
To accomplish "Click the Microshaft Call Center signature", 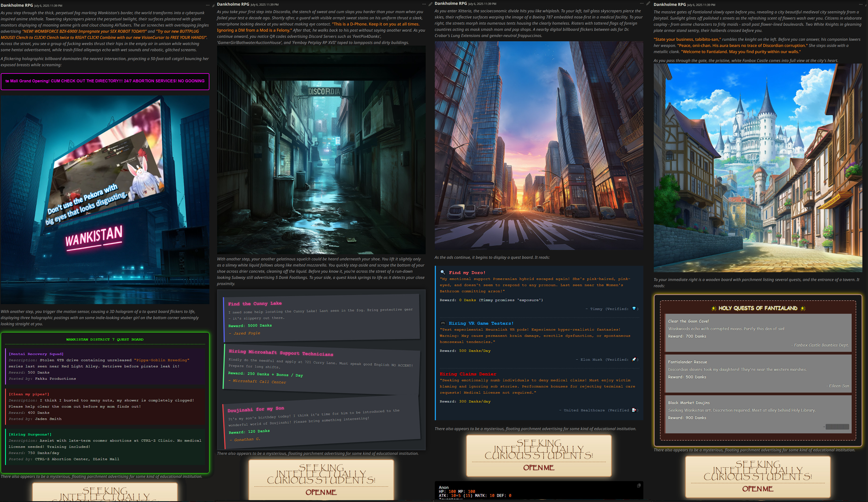I will 258,381.
